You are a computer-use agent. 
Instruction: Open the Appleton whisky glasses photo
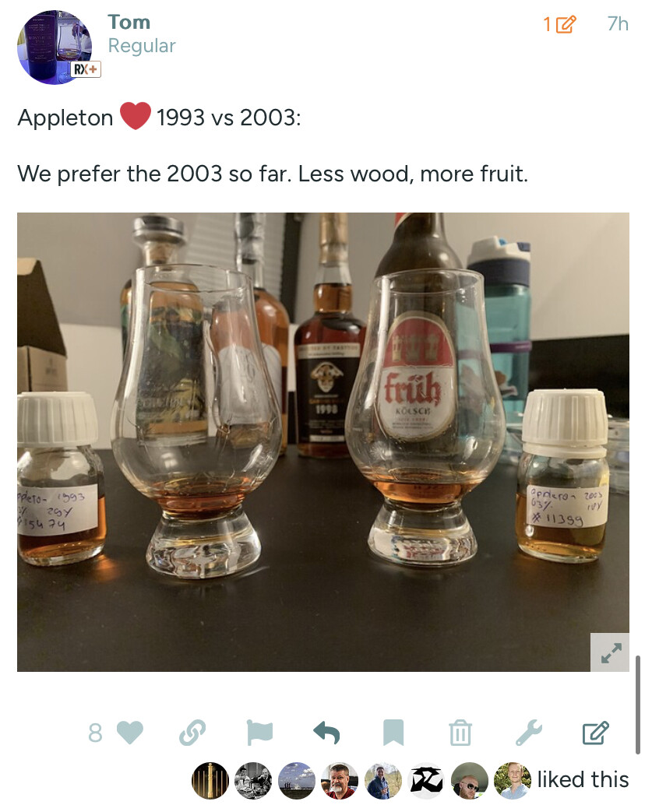coord(322,441)
